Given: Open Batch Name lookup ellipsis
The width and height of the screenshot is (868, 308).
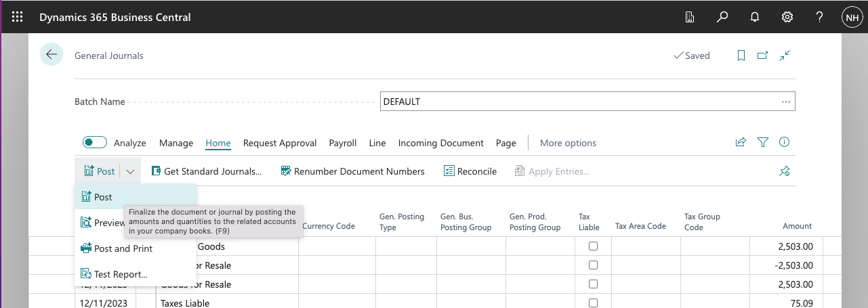Looking at the screenshot, I should (x=786, y=102).
